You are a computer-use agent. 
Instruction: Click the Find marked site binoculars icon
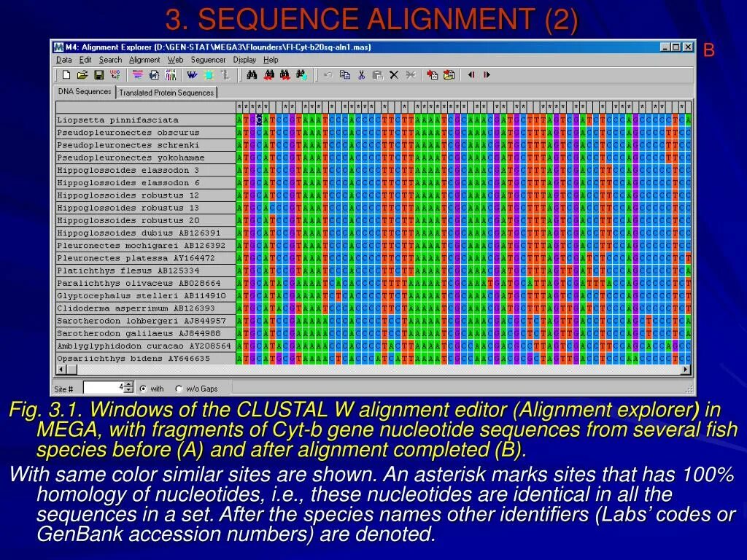pyautogui.click(x=301, y=75)
